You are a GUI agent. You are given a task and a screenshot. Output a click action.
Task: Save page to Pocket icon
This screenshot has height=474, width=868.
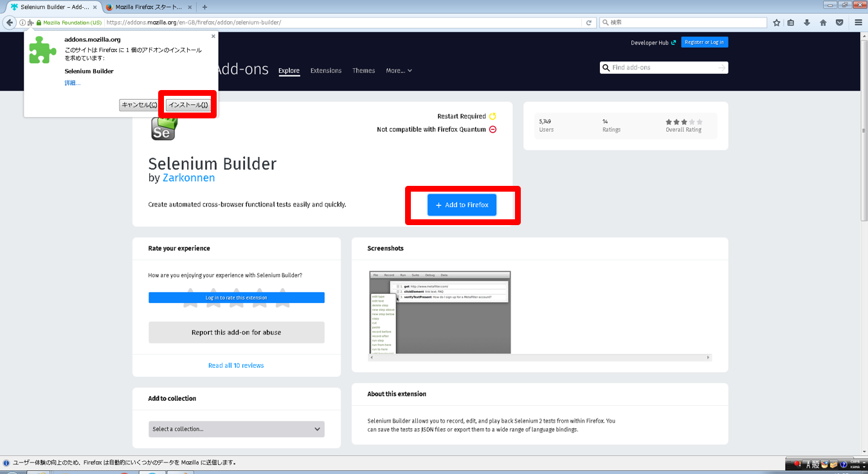tap(839, 23)
